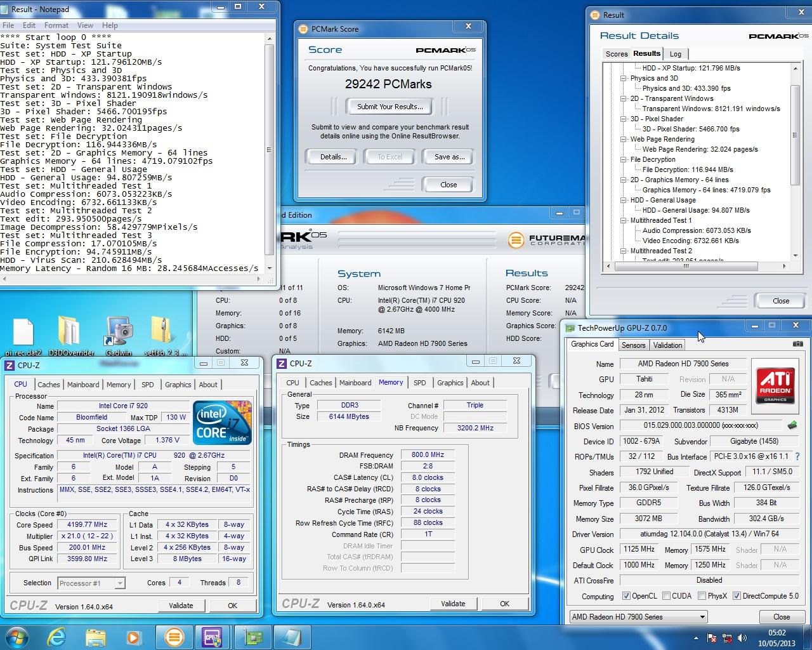
Task: Toggle the PhysX checkbox in GPU-Z
Action: [x=702, y=596]
